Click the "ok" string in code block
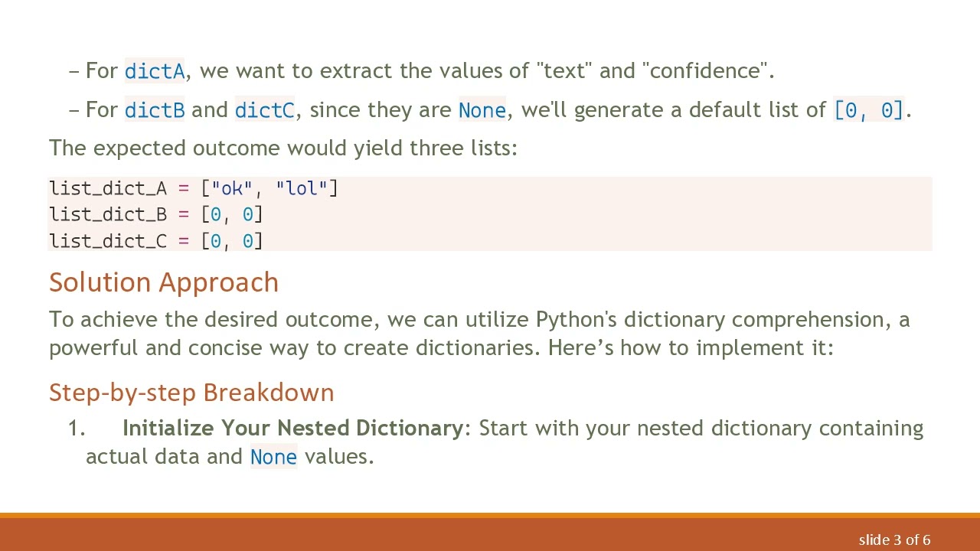 click(x=231, y=188)
